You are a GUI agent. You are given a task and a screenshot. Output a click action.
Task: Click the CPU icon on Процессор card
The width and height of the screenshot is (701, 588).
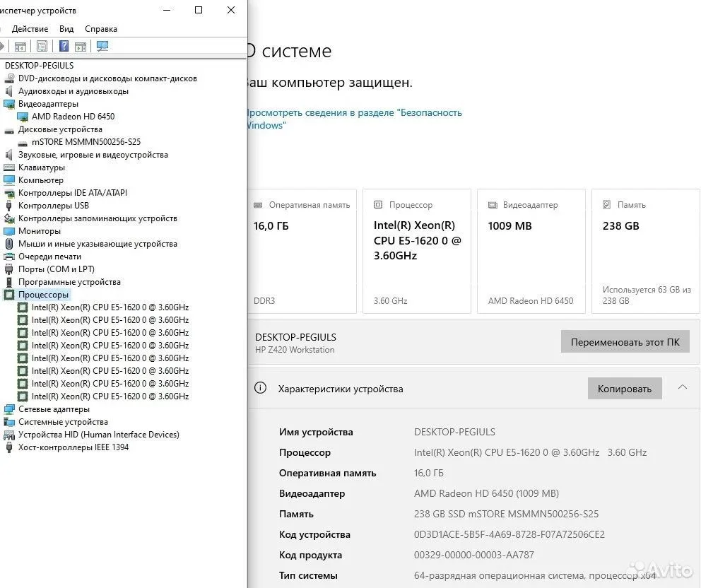pos(378,204)
